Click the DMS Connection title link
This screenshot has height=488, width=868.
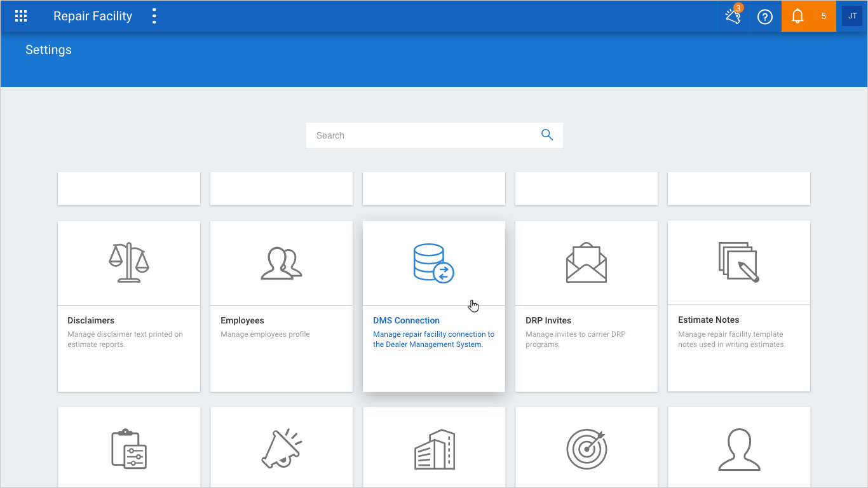pyautogui.click(x=407, y=320)
